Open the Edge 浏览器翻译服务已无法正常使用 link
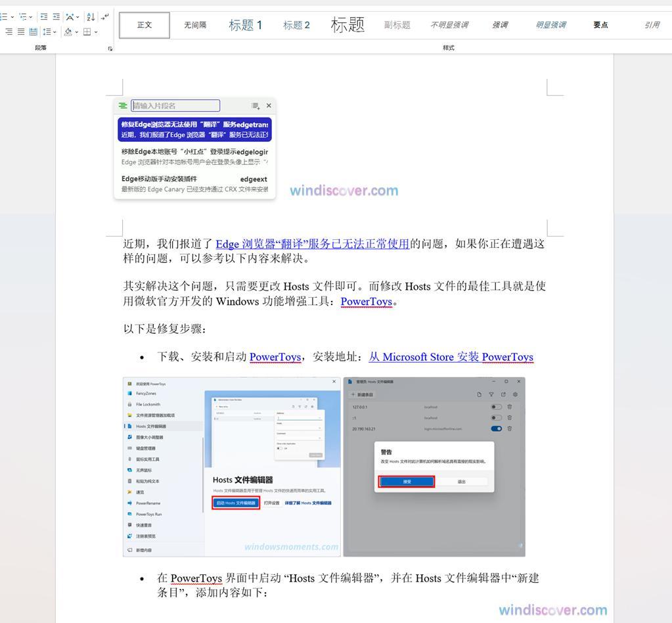 coord(313,244)
